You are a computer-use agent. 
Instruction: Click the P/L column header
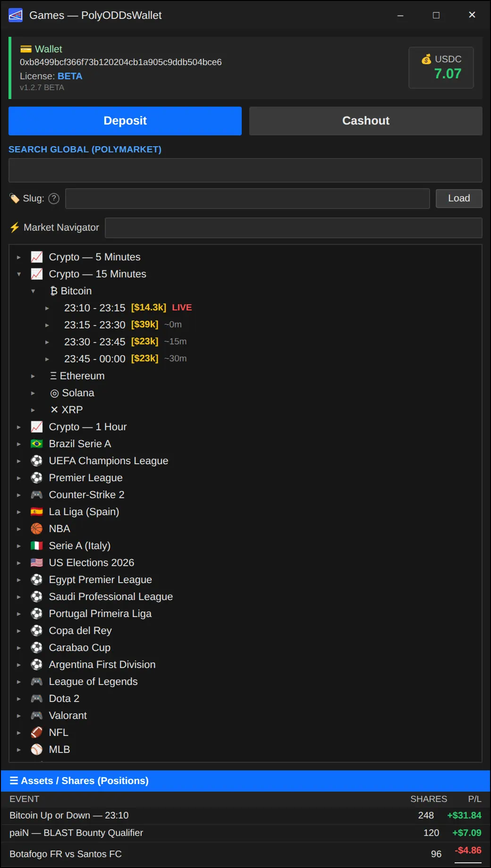474,799
